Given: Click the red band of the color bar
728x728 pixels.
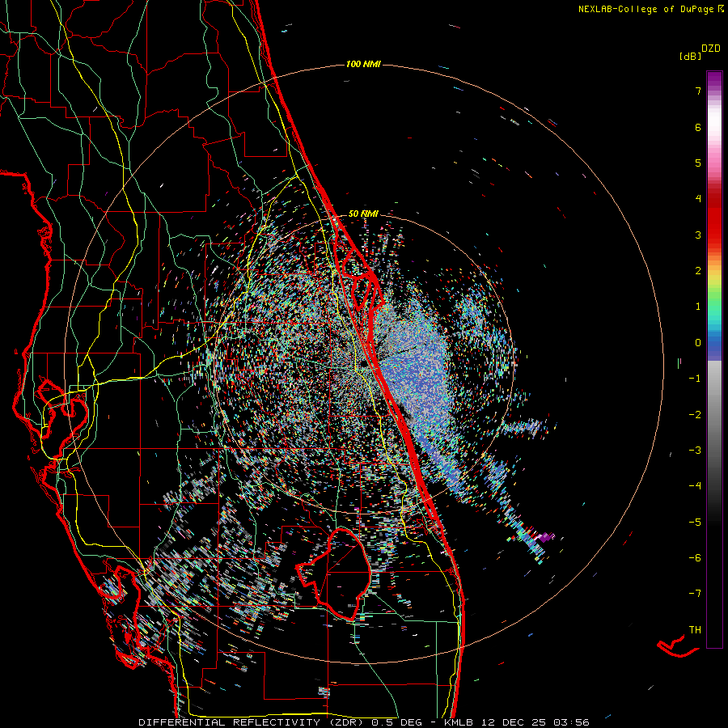Looking at the screenshot, I should coord(714,223).
